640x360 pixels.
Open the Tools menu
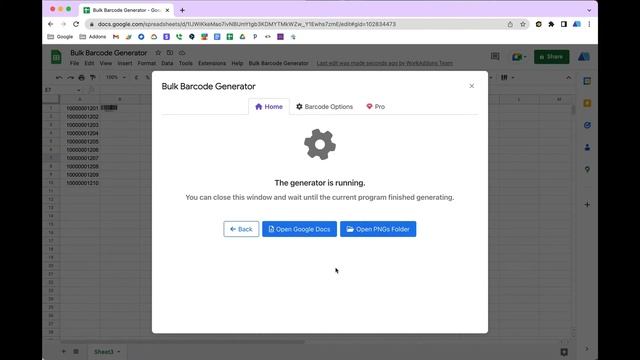pyautogui.click(x=186, y=63)
